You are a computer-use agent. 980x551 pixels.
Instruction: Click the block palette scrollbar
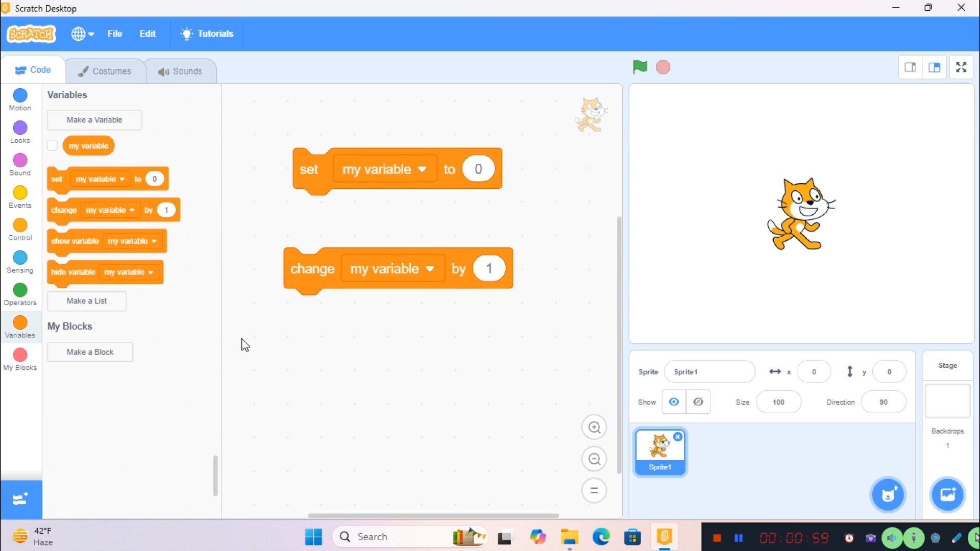coord(215,475)
